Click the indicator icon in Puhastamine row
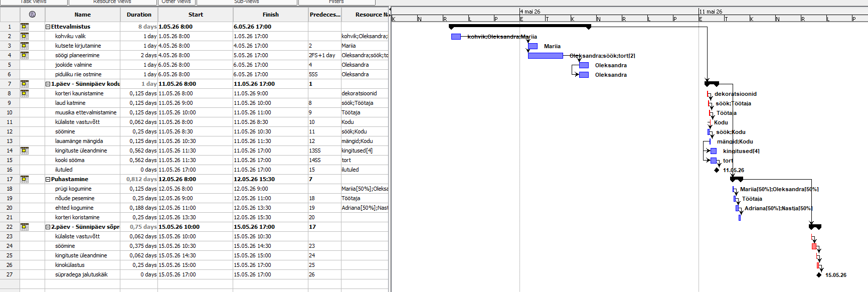This screenshot has width=868, height=292. 25,179
